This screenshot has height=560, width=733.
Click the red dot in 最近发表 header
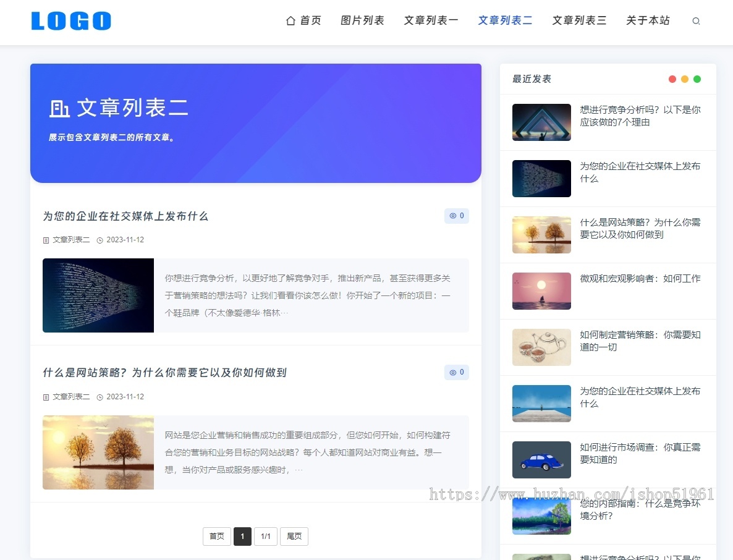672,79
